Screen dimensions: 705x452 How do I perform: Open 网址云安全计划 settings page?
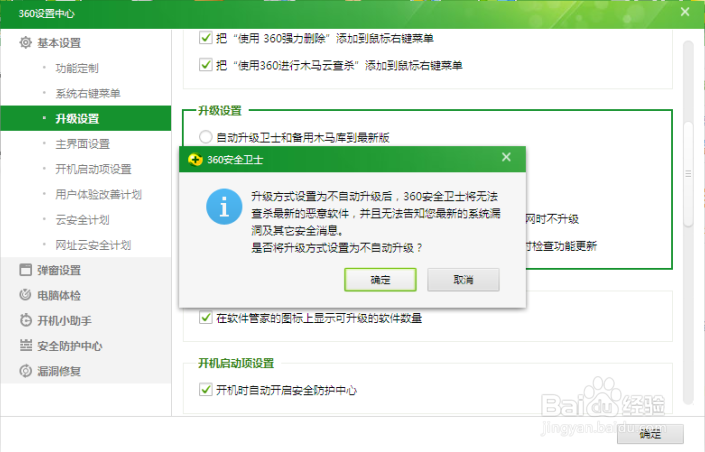pyautogui.click(x=93, y=245)
